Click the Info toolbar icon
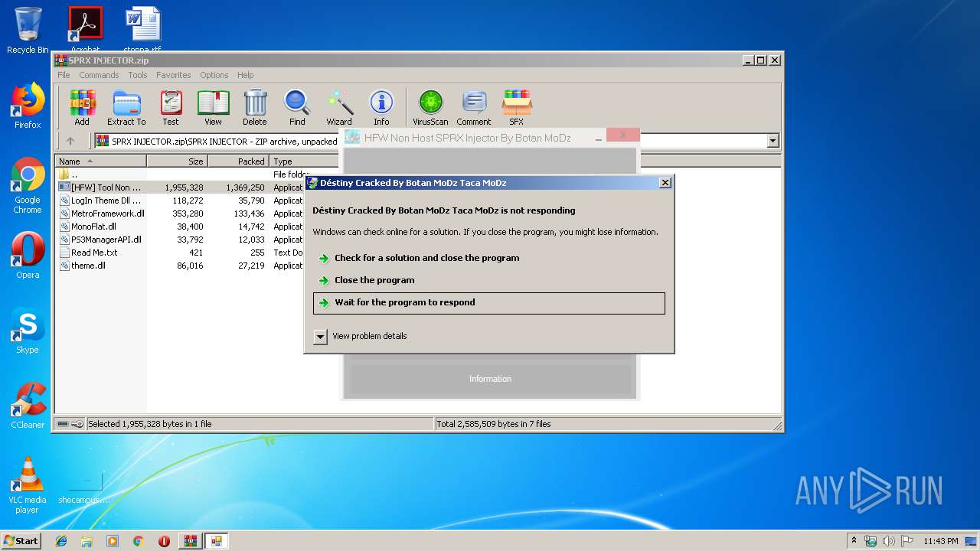The image size is (980, 551). point(381,107)
